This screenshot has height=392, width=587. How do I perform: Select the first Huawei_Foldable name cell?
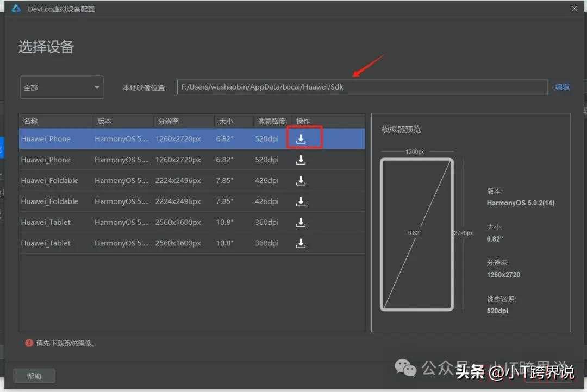pos(50,181)
